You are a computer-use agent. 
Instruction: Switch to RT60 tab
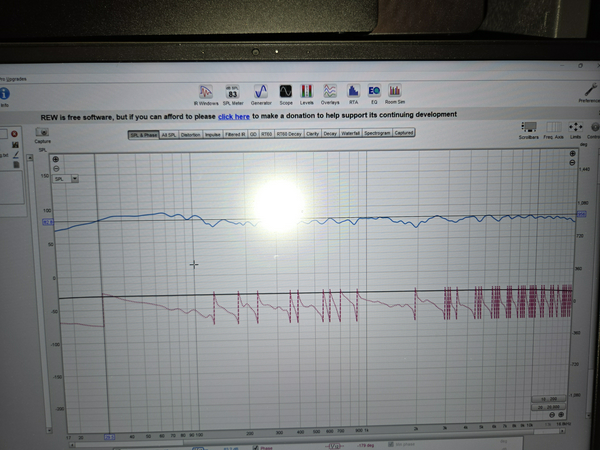(266, 134)
